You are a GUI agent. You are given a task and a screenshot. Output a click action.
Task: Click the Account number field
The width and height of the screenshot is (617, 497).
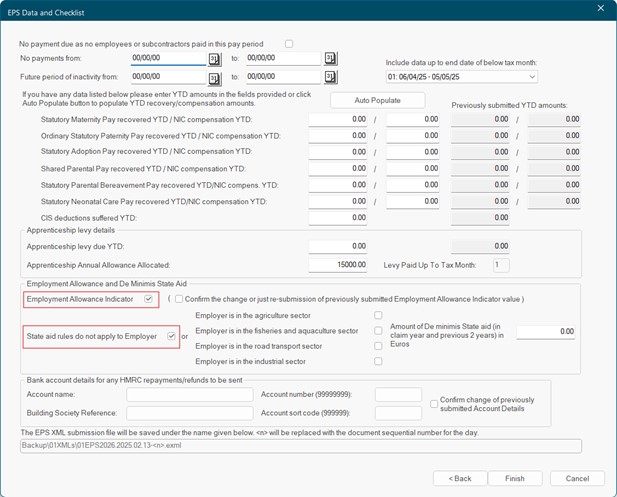tap(398, 395)
